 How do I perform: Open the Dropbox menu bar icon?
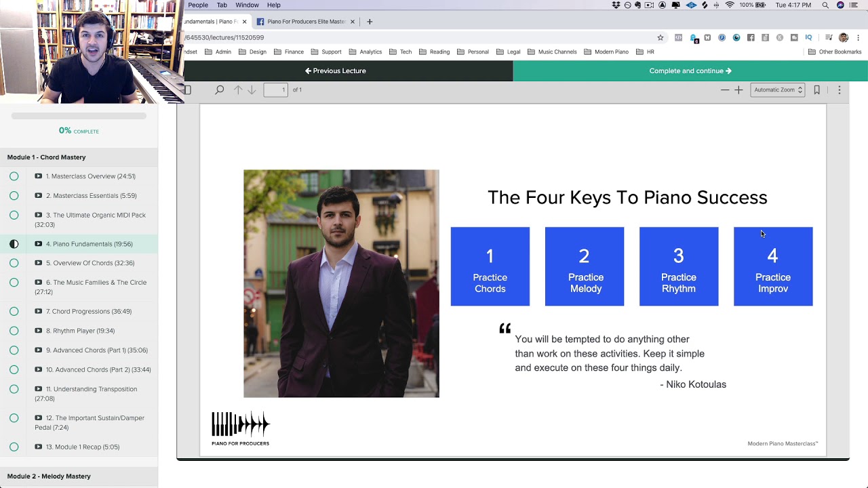(x=616, y=5)
